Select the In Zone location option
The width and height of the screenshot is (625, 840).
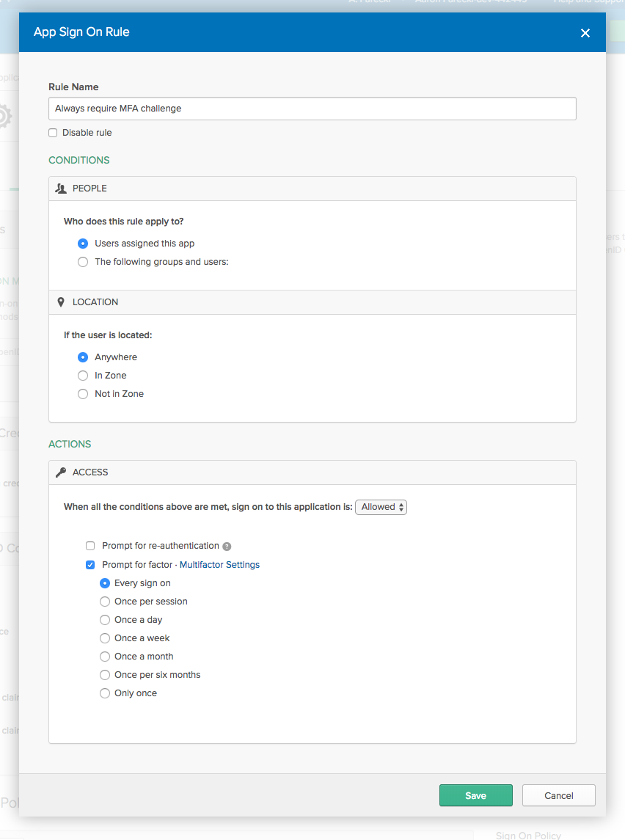coord(83,376)
